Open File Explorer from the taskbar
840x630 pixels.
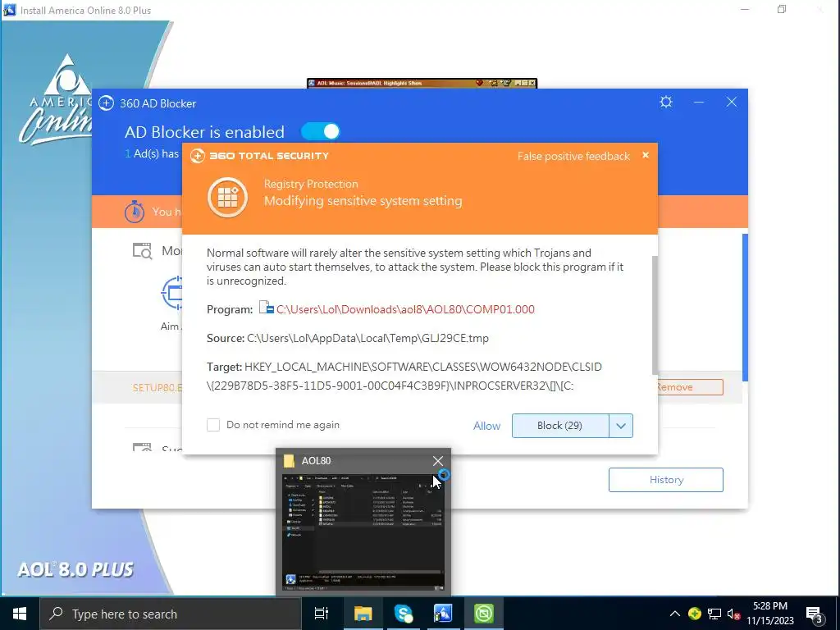[x=363, y=614]
